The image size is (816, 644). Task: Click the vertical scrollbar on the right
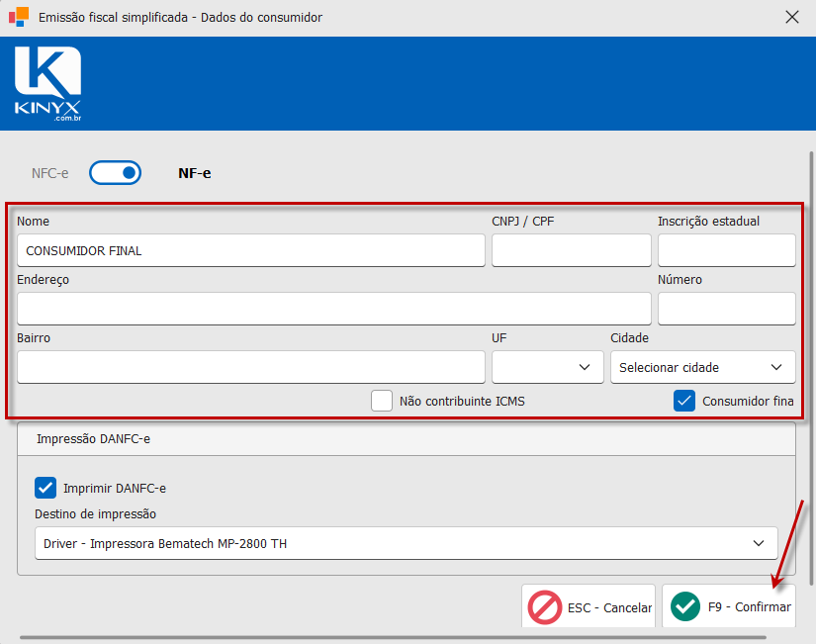[x=811, y=367]
